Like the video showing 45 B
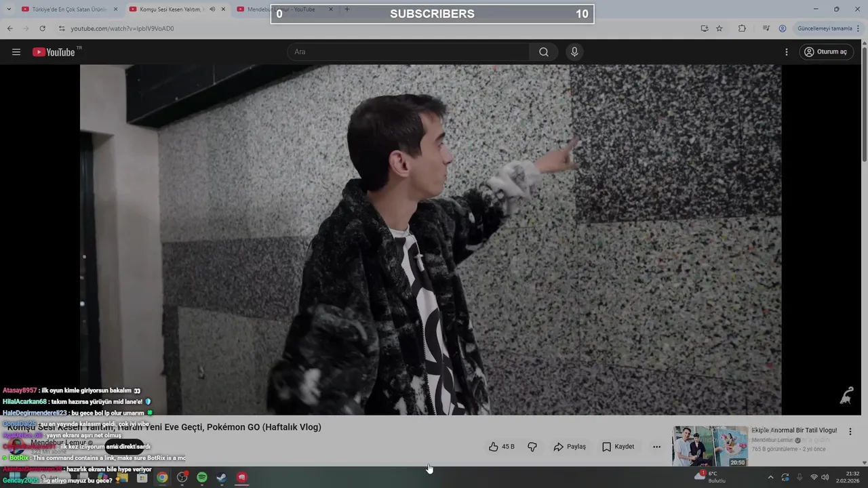 [x=501, y=447]
